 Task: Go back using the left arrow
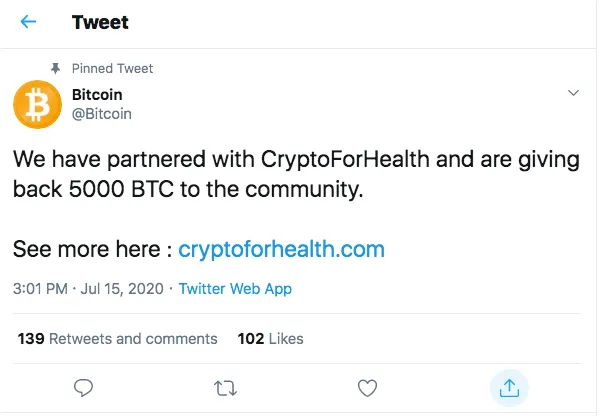coord(27,22)
